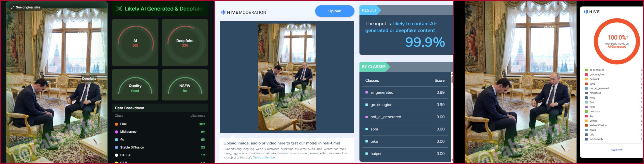
Task: Open the AI 56% gauge card
Action: [135, 43]
